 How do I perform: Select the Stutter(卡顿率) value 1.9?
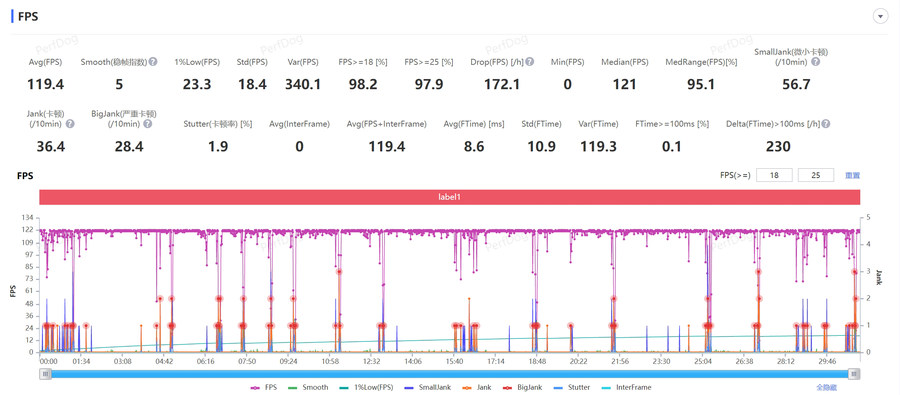point(218,147)
